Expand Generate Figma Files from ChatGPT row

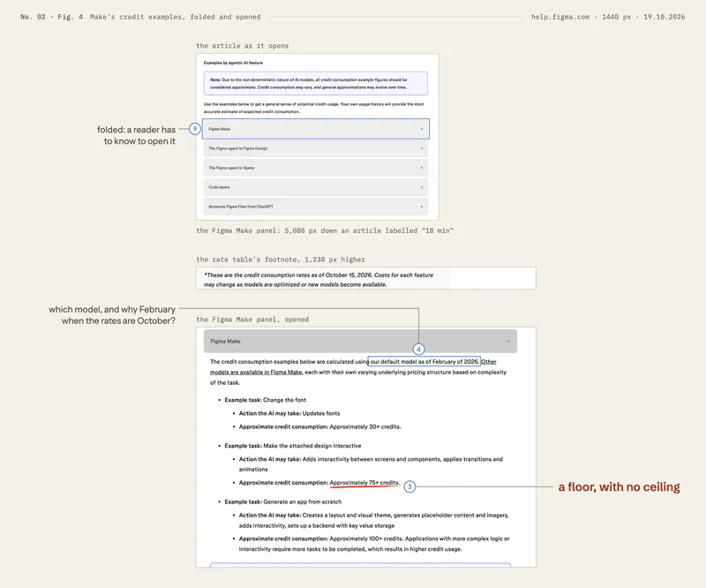pos(316,207)
